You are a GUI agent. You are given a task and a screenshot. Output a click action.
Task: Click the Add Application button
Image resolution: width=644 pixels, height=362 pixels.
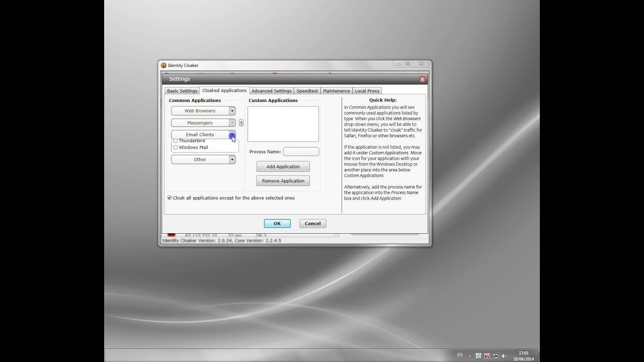(x=283, y=166)
